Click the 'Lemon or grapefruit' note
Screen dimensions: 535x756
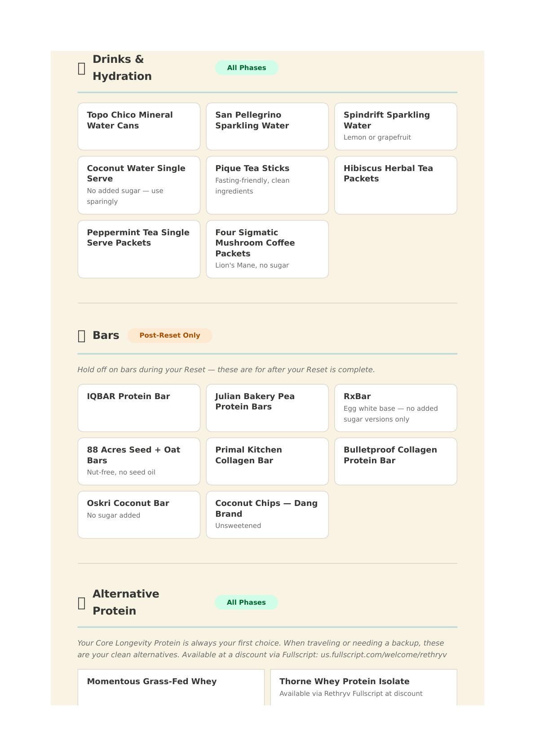pos(377,137)
